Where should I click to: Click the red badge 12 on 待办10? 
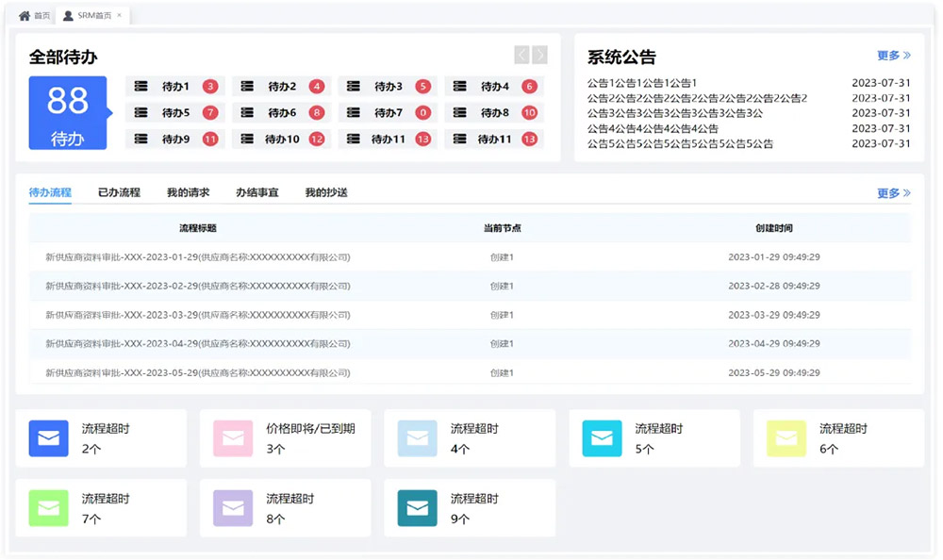click(317, 140)
